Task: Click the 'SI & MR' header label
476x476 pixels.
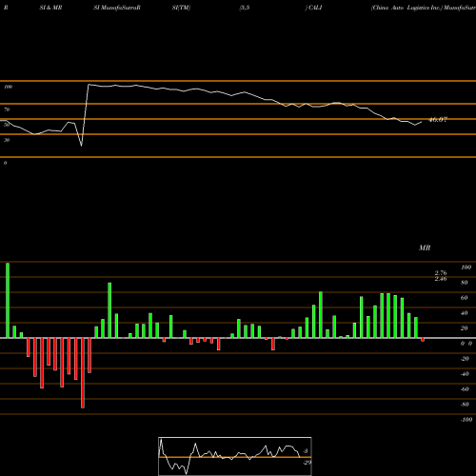Action: pyautogui.click(x=50, y=8)
